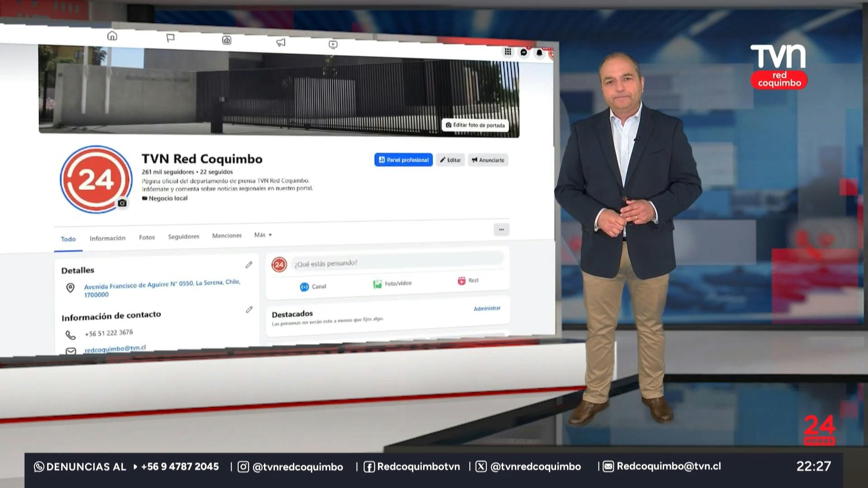Click phone number +56 51 222 3676

pos(109,333)
